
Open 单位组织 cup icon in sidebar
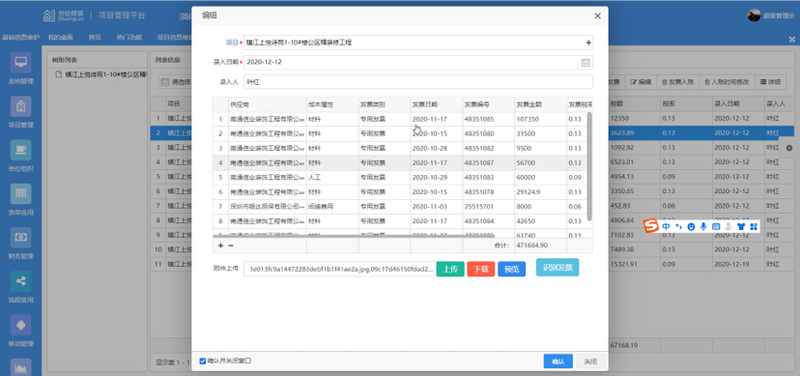[21, 150]
